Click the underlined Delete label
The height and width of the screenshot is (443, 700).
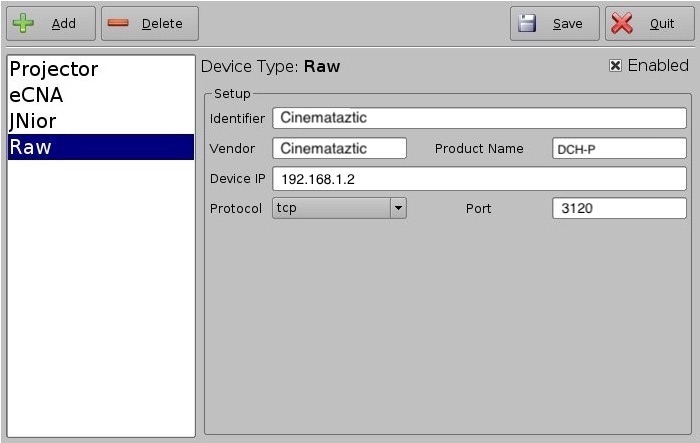(162, 24)
